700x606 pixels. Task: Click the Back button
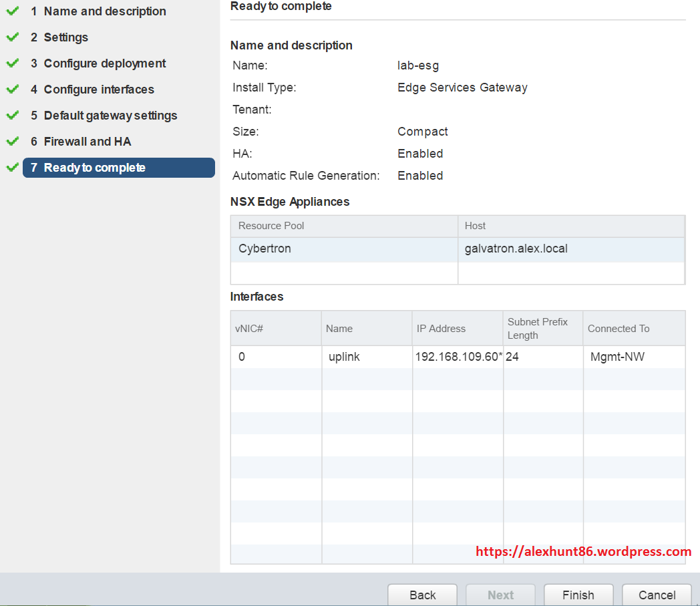(x=422, y=595)
